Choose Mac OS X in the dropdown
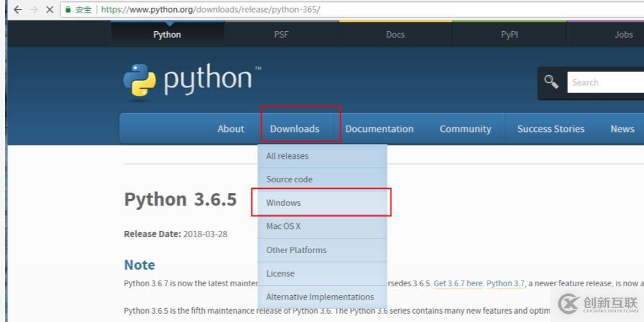Viewport: 644px width, 322px height. (322, 226)
